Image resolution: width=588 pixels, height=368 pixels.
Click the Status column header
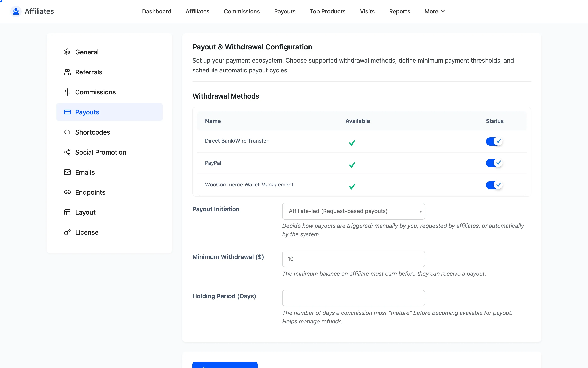tap(495, 121)
